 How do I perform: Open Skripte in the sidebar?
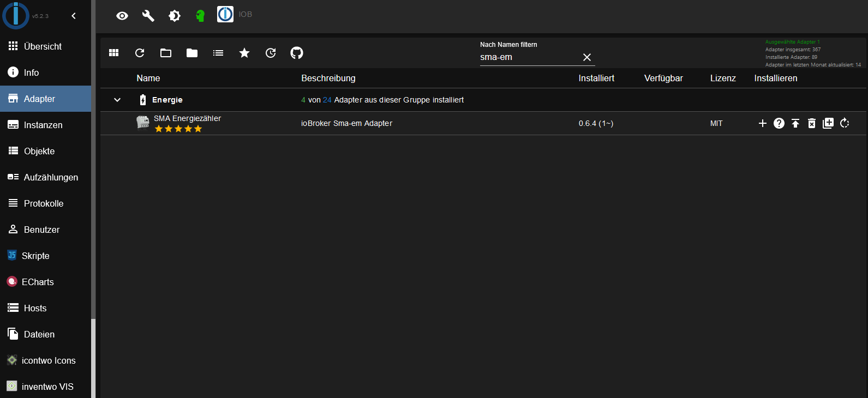(46, 256)
